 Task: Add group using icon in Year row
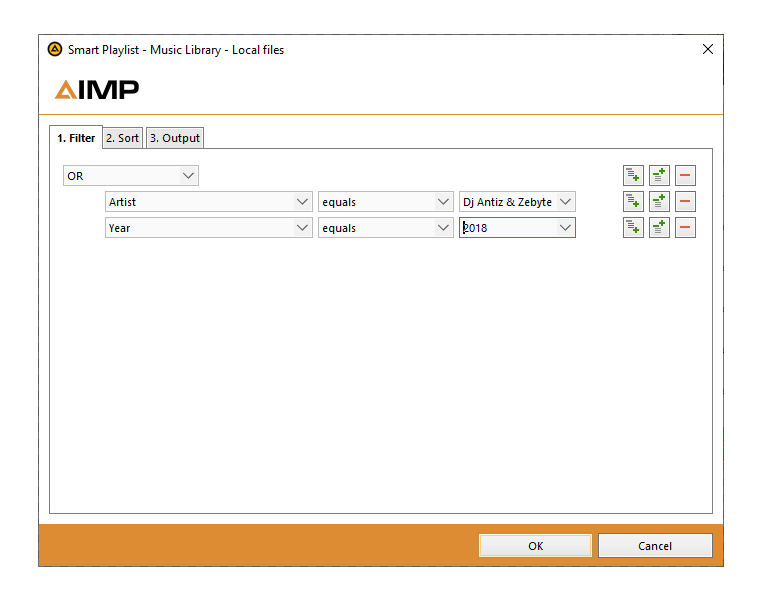coord(659,228)
